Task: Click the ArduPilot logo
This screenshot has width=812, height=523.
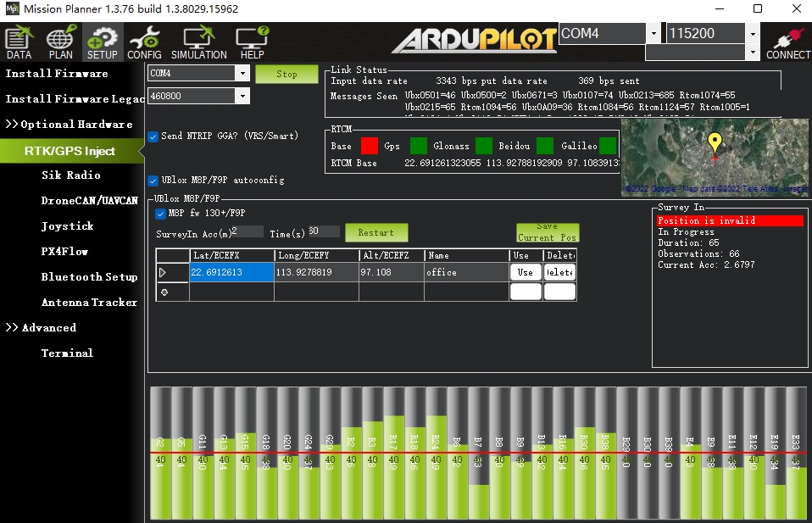Action: pyautogui.click(x=475, y=41)
